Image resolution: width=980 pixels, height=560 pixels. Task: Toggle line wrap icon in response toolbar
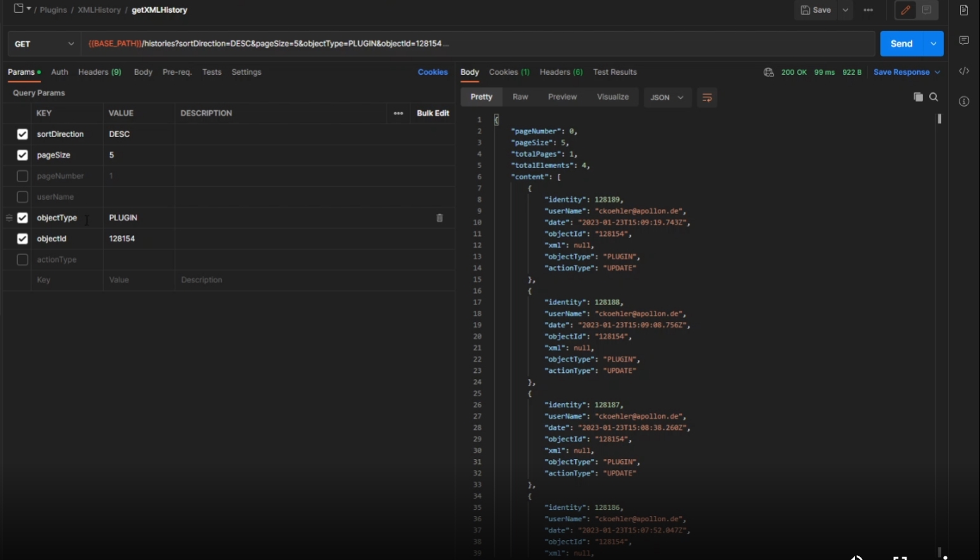tap(707, 97)
